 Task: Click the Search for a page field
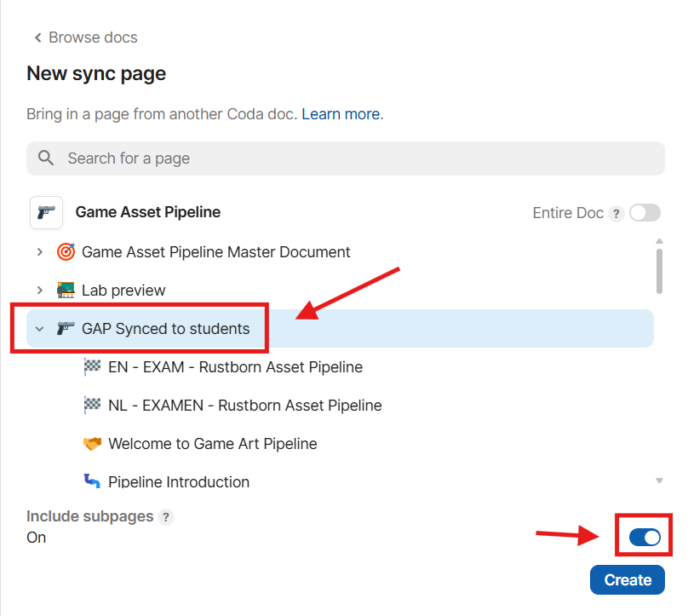coord(345,158)
